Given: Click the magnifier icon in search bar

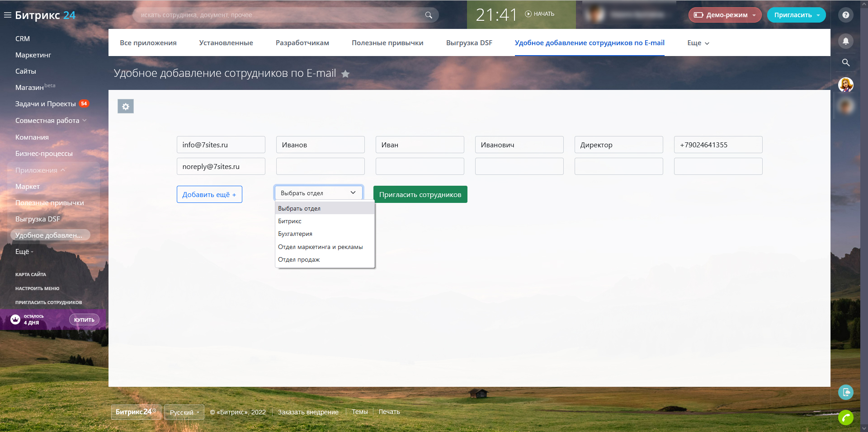Looking at the screenshot, I should coord(428,15).
